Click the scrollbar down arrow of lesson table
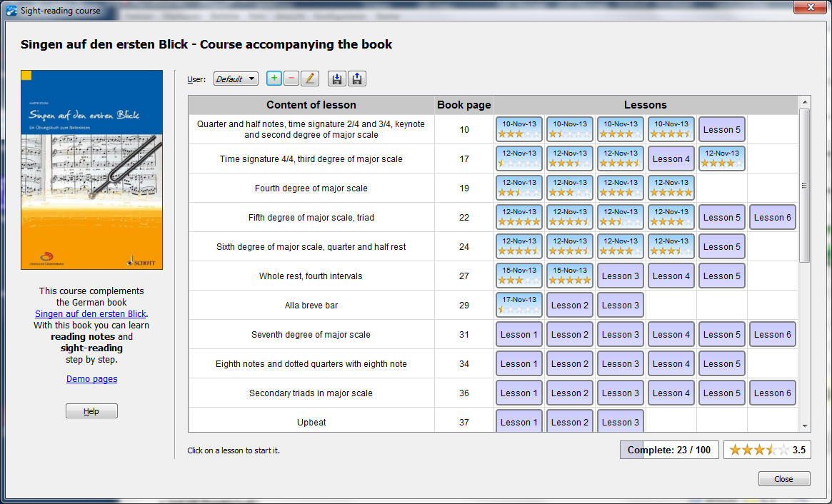The width and height of the screenshot is (832, 504). point(805,426)
